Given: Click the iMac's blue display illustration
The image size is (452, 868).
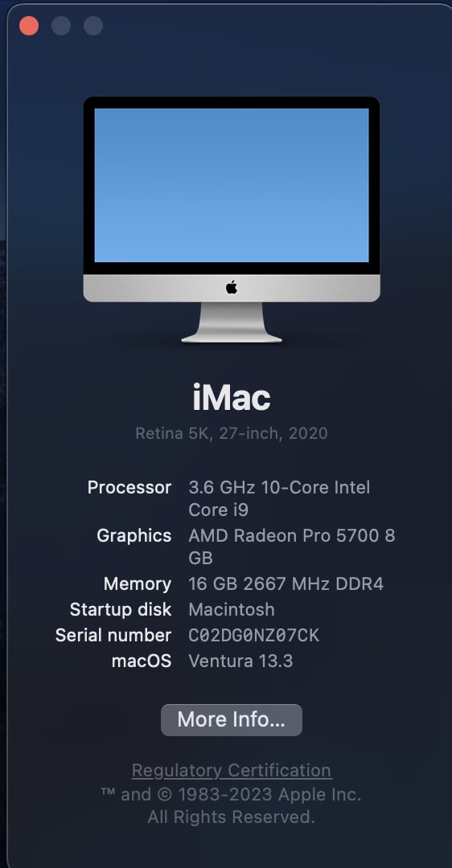Looking at the screenshot, I should click(x=232, y=185).
